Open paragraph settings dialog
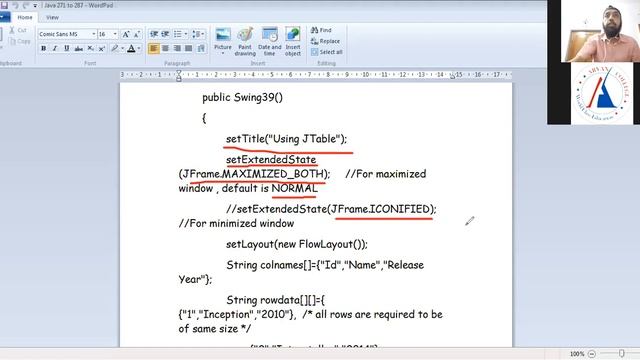 coord(201,49)
